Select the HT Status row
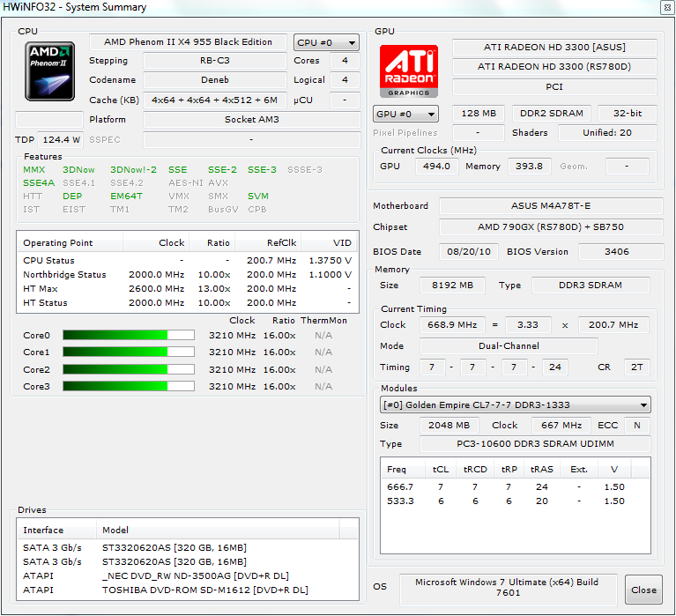676x616 pixels. pyautogui.click(x=188, y=302)
